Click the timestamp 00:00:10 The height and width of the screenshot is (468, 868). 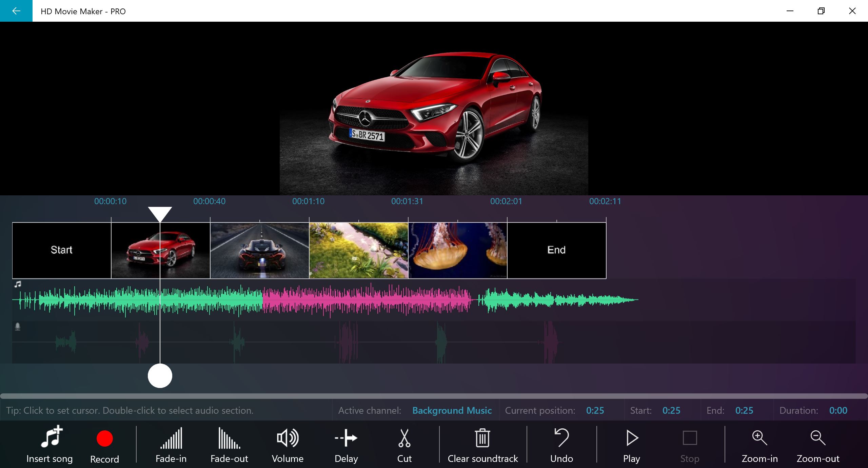[110, 201]
